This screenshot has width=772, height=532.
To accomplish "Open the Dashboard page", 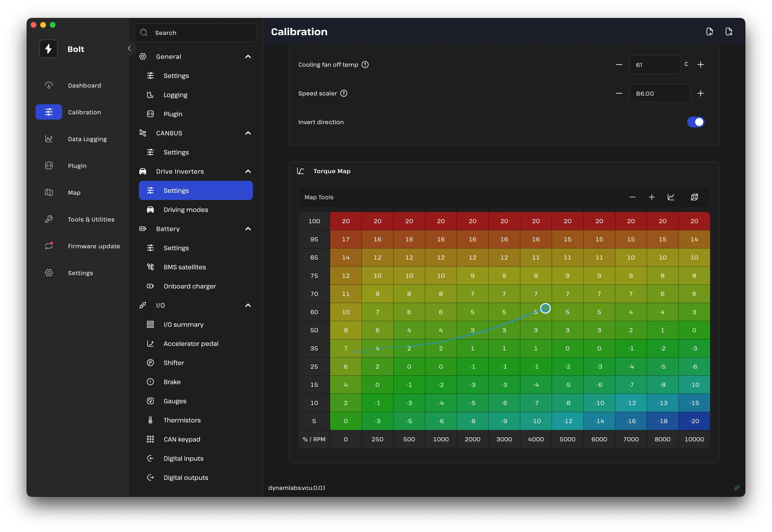I will pyautogui.click(x=84, y=85).
